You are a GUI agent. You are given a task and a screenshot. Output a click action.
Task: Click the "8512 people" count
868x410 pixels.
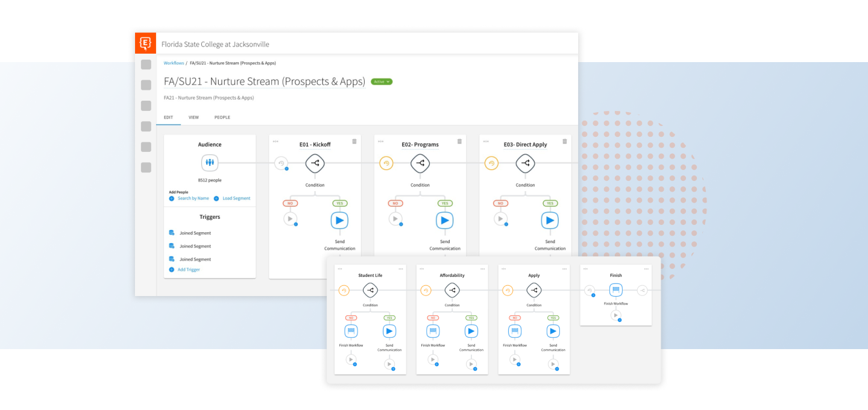click(x=210, y=180)
